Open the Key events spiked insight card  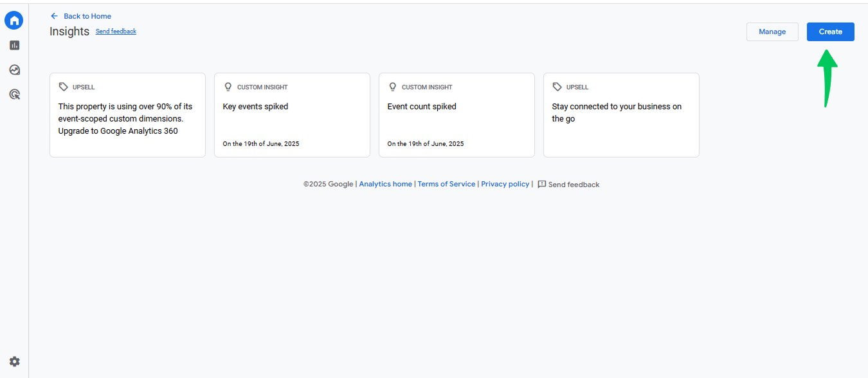292,115
